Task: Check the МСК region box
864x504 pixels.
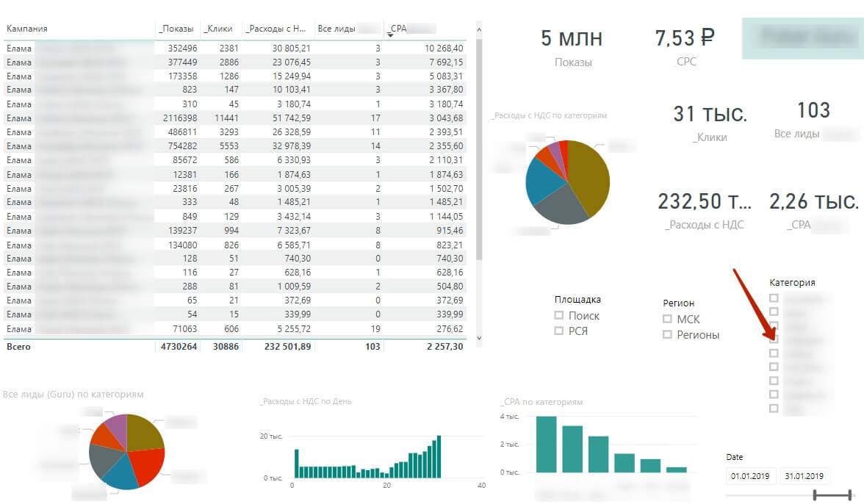Action: 667,320
